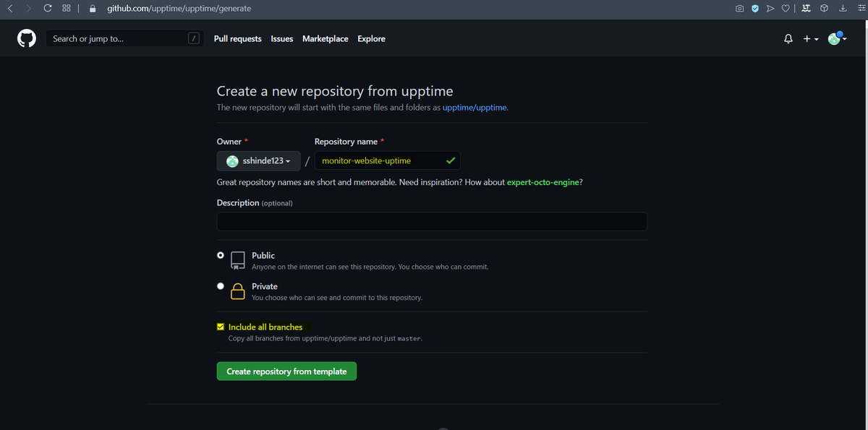Select the Private repository option
The width and height of the screenshot is (868, 430).
point(221,285)
